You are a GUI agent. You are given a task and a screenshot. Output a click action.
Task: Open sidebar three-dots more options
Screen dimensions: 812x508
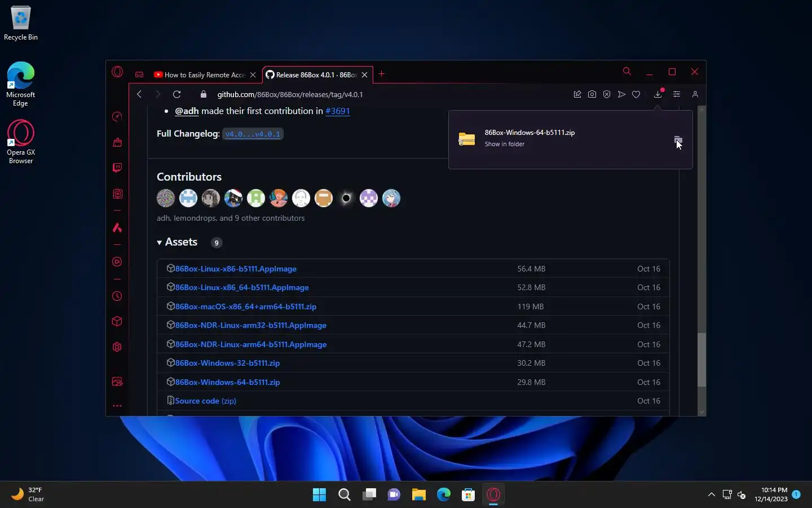pyautogui.click(x=117, y=406)
